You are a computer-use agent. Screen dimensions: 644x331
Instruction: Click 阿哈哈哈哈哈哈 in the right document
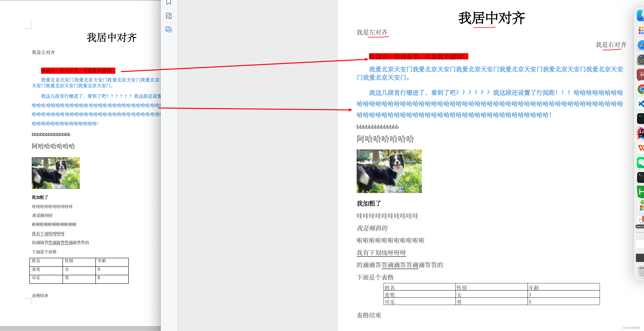click(385, 139)
